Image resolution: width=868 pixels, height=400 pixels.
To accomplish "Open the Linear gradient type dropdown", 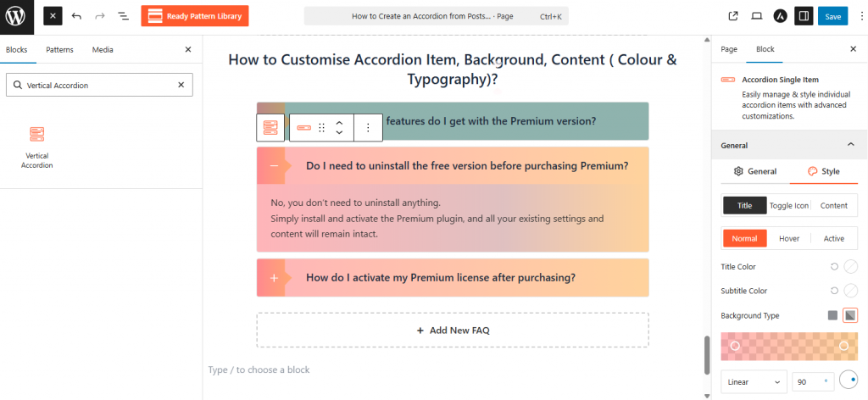I will (753, 381).
